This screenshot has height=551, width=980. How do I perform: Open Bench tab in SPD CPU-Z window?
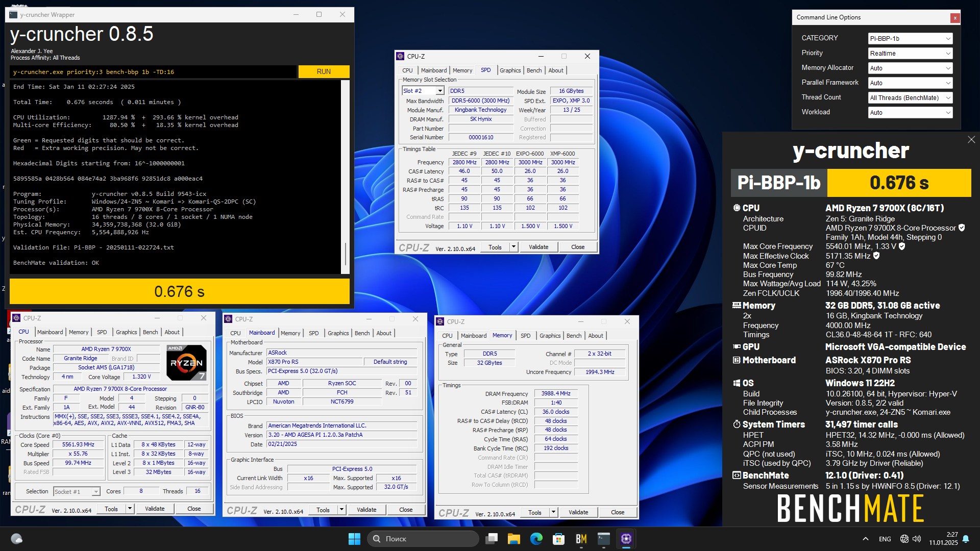coord(534,70)
